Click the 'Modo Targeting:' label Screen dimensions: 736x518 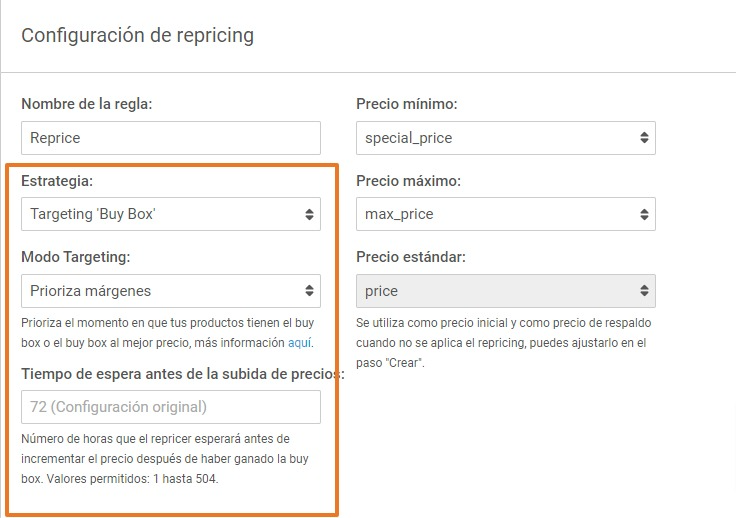76,257
